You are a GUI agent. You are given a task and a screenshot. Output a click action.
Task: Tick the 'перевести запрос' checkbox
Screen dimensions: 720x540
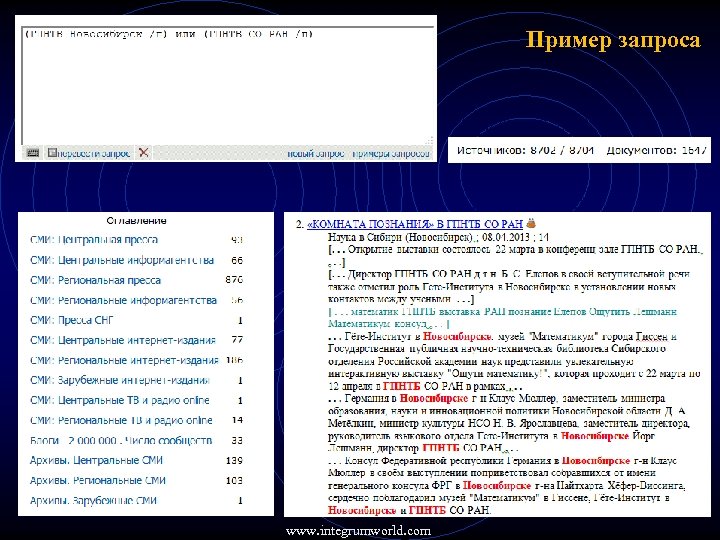click(52, 152)
